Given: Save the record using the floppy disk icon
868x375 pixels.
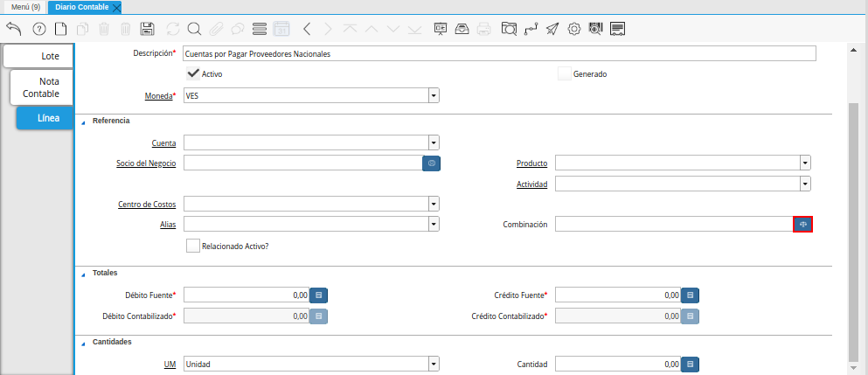Looking at the screenshot, I should tap(148, 29).
